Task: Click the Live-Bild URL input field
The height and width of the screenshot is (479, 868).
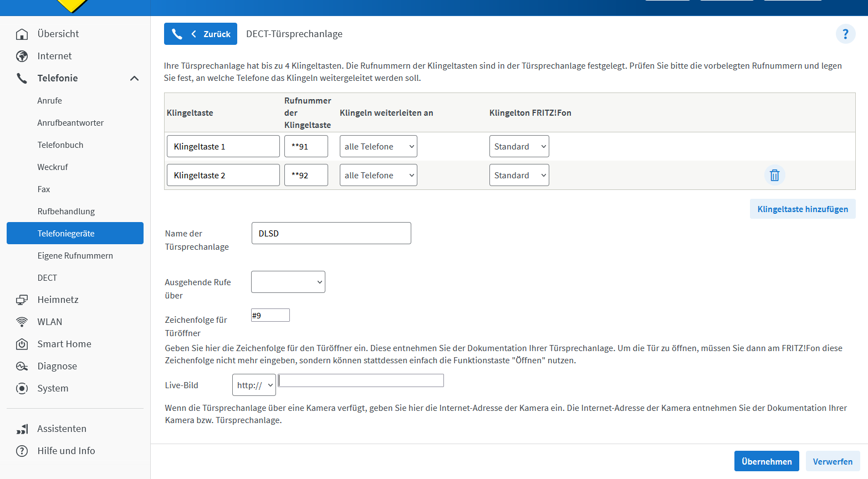Action: [361, 380]
